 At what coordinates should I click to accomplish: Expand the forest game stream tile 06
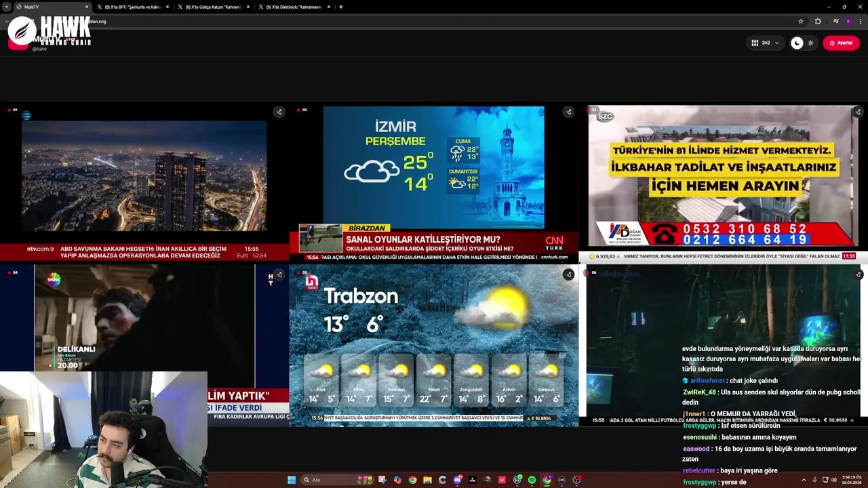tap(858, 274)
